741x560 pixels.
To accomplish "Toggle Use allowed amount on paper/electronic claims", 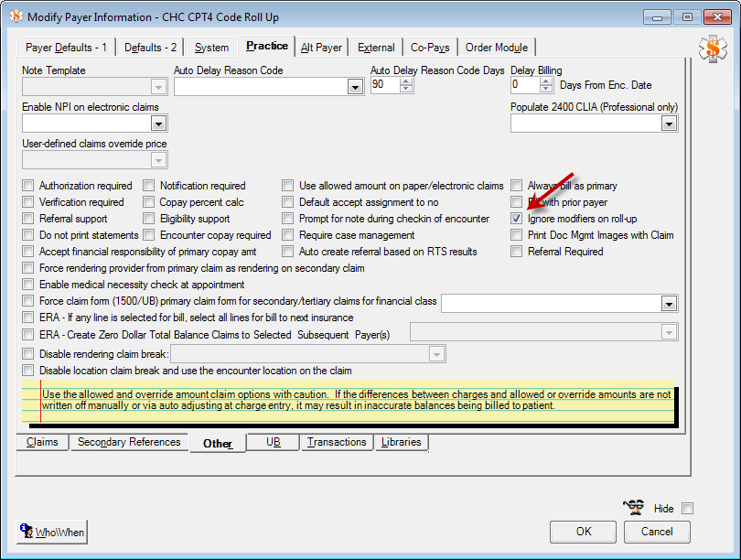I will click(x=288, y=185).
